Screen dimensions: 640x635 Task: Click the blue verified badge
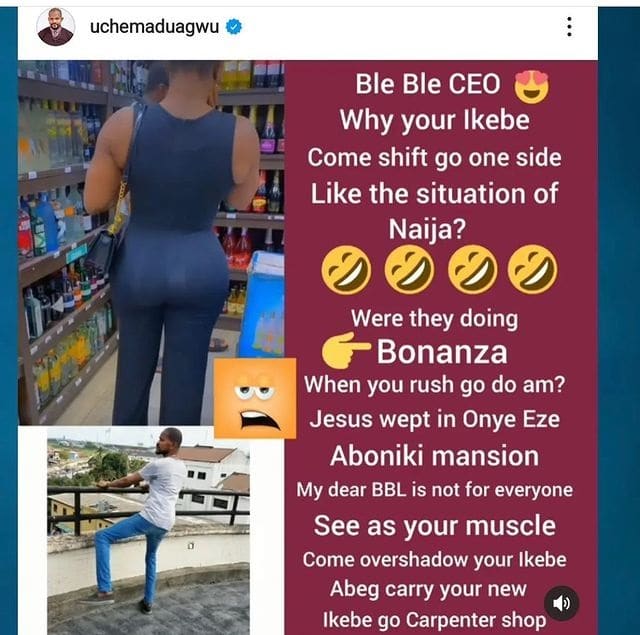[x=234, y=27]
